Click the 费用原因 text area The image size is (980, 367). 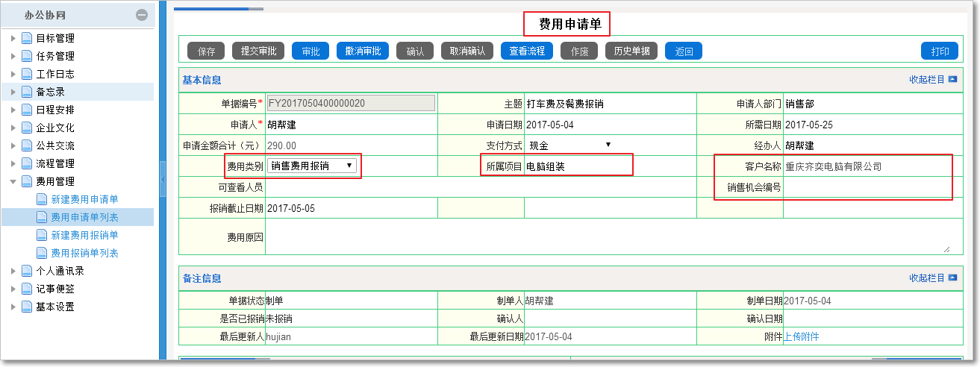point(609,237)
